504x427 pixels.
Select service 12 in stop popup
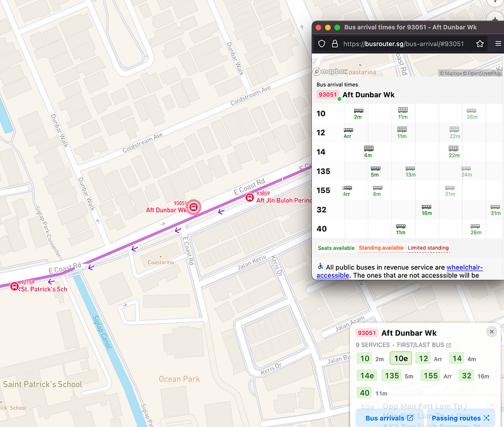point(423,358)
